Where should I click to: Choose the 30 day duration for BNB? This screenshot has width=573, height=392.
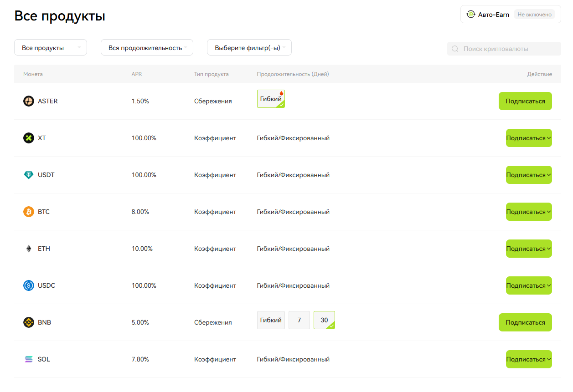[324, 320]
